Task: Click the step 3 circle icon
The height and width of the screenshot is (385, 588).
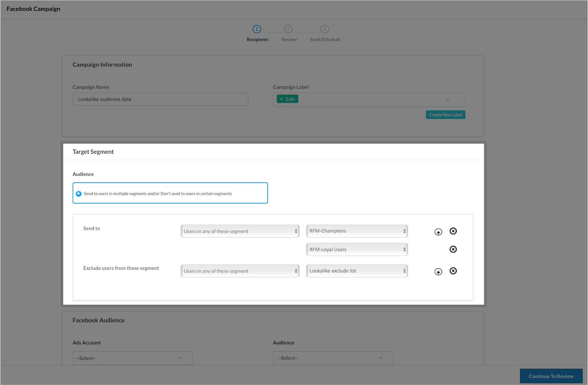Action: click(x=324, y=29)
